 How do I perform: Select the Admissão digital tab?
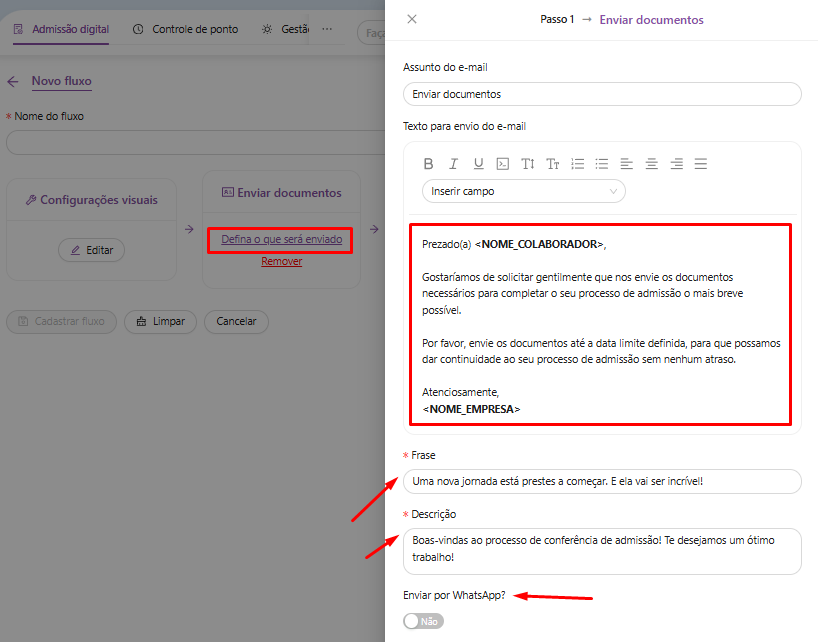pos(61,29)
